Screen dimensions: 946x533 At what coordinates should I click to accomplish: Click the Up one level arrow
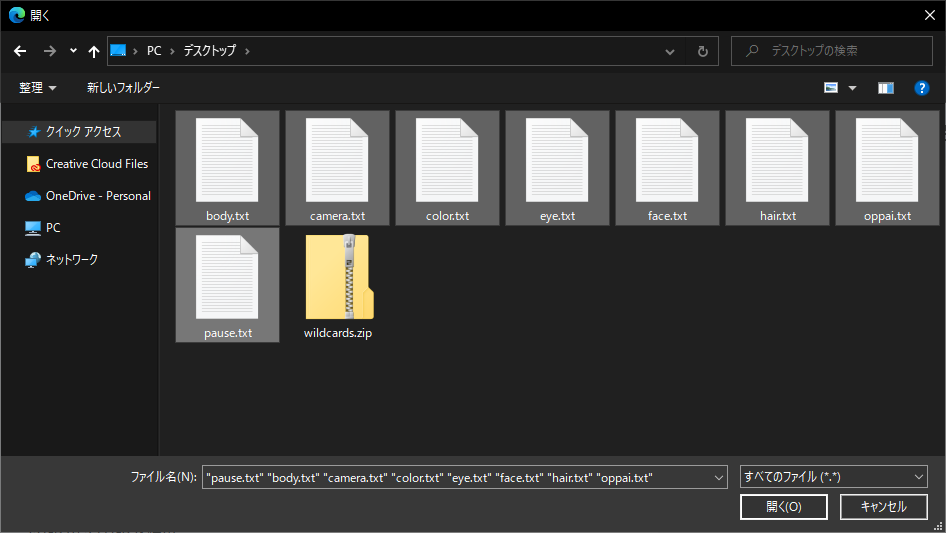click(94, 51)
